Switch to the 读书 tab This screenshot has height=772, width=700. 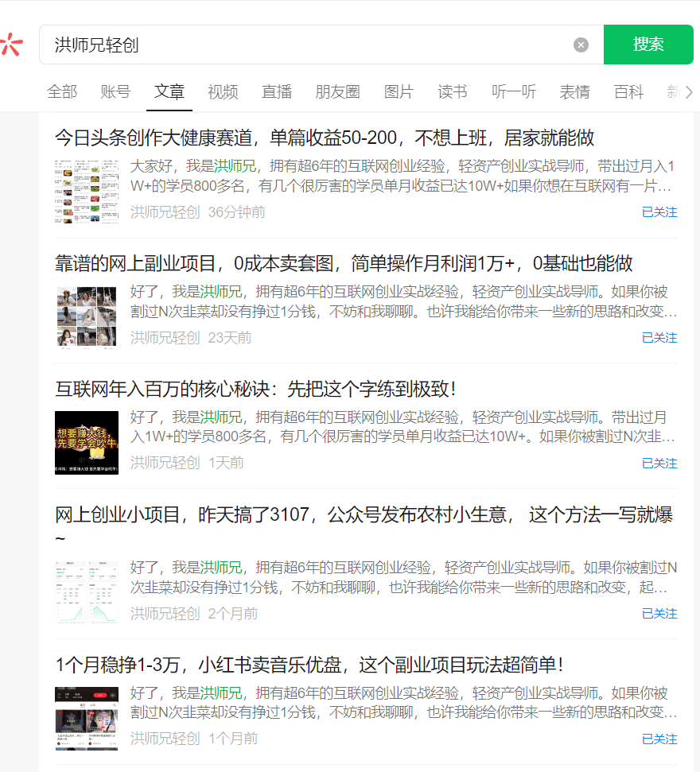pyautogui.click(x=453, y=92)
